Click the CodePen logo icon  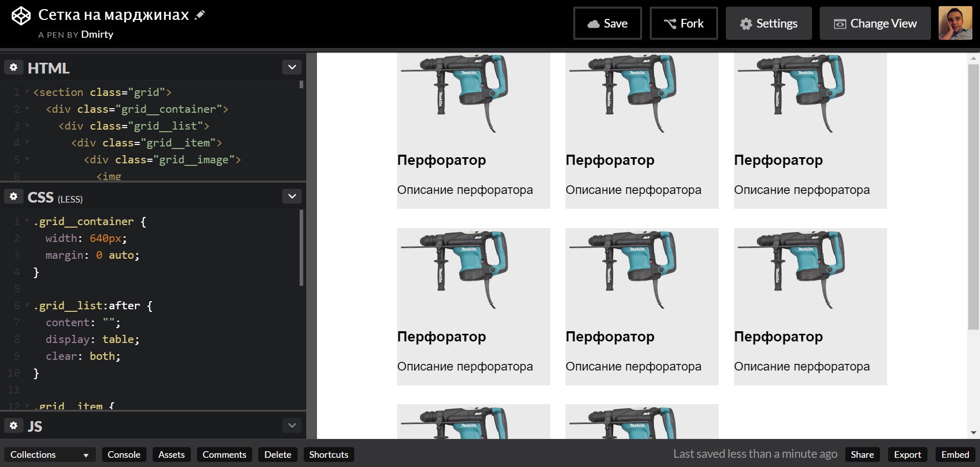tap(21, 16)
